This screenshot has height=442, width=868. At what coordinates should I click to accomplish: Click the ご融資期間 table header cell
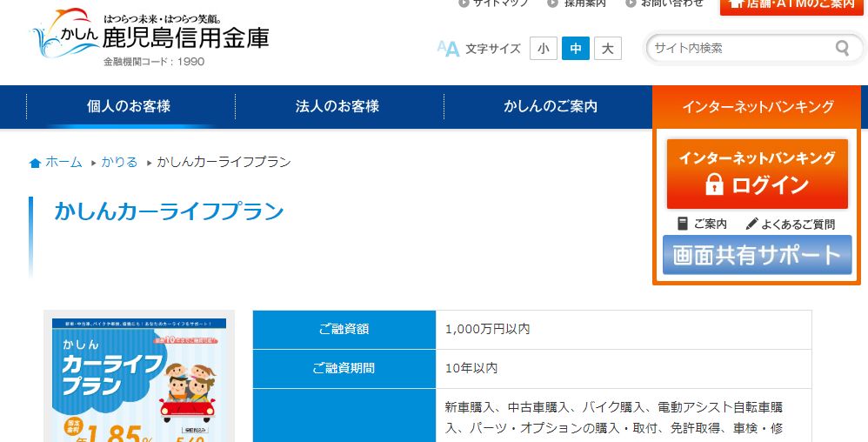pyautogui.click(x=344, y=368)
